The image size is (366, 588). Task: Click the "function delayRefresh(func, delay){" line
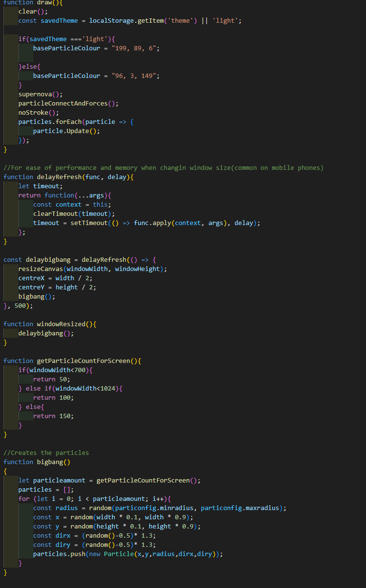point(68,177)
